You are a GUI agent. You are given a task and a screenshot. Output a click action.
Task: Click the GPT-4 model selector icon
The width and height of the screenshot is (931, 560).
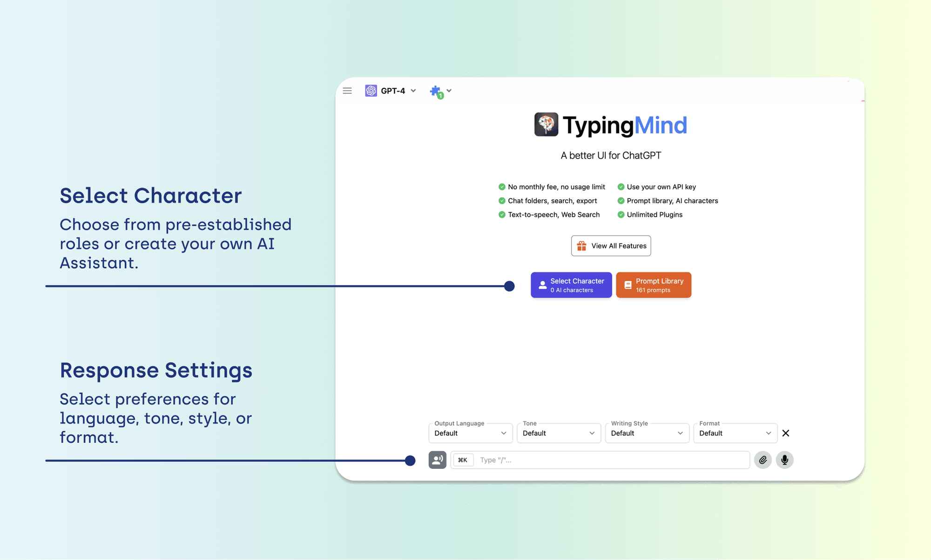coord(371,90)
